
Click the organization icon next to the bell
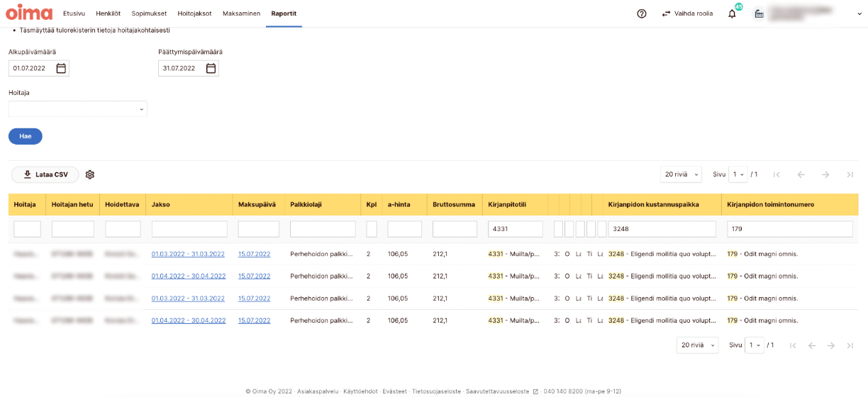[x=759, y=13]
